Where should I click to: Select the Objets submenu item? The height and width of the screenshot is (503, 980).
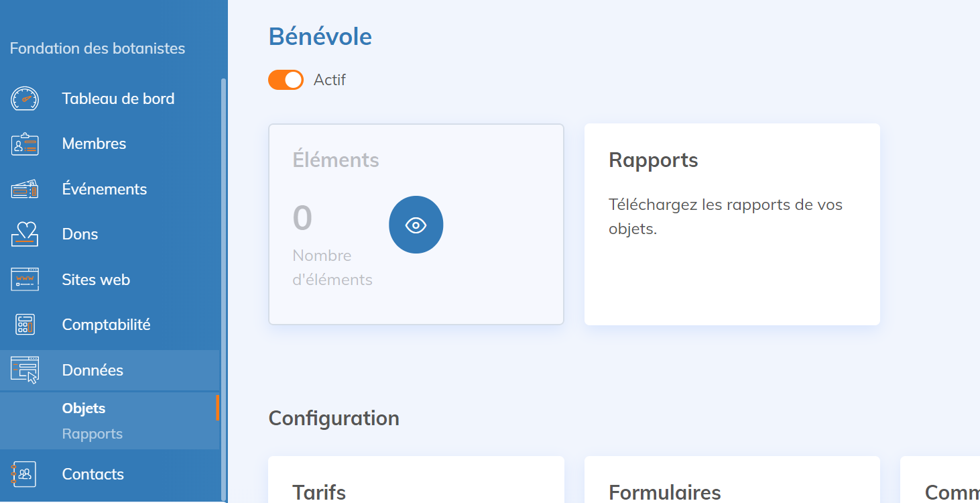pos(84,408)
